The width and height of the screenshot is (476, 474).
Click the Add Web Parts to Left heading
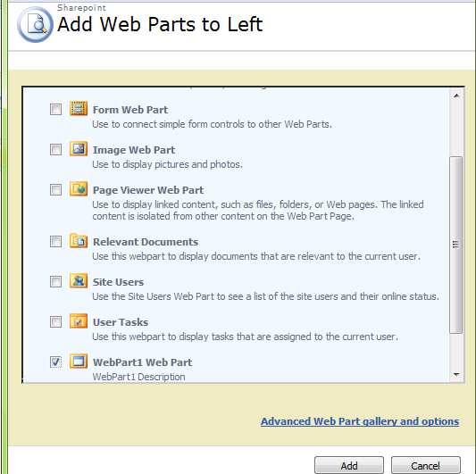(160, 24)
